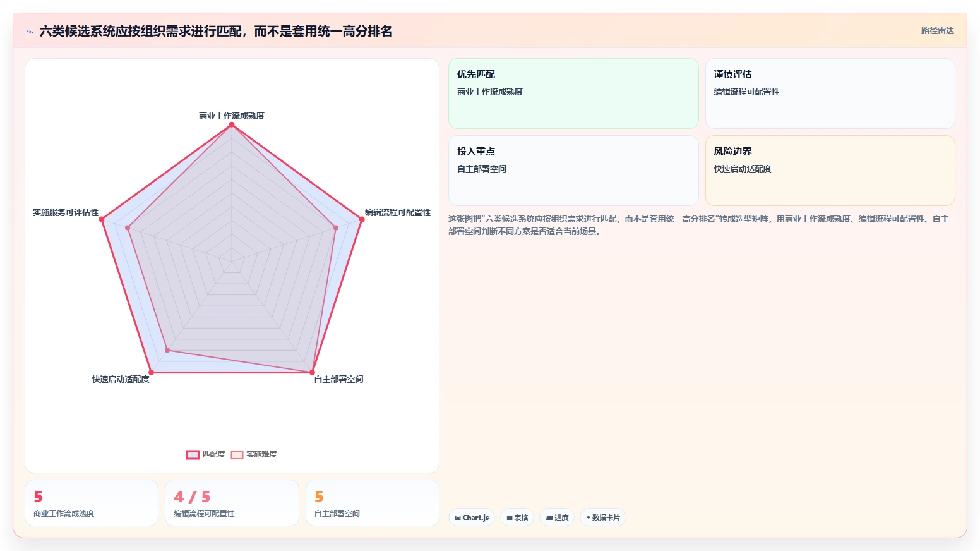Click the lightning icon before the title
The image size is (980, 551).
click(30, 32)
